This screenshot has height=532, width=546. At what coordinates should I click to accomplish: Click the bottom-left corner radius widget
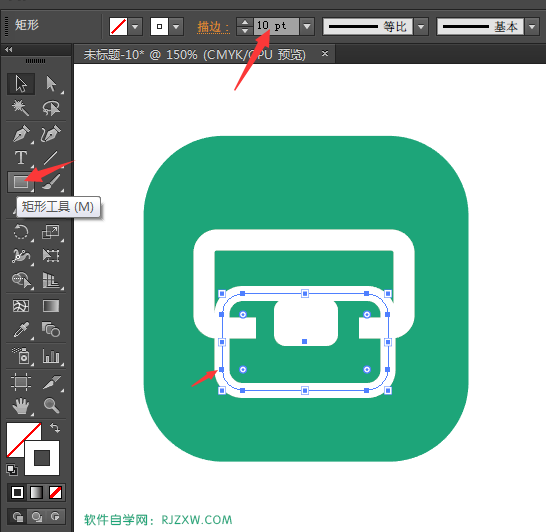(x=243, y=369)
